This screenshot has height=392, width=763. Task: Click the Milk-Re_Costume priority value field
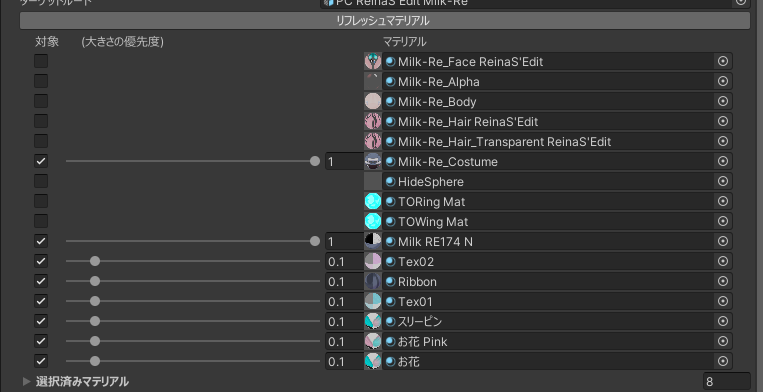[x=344, y=161]
